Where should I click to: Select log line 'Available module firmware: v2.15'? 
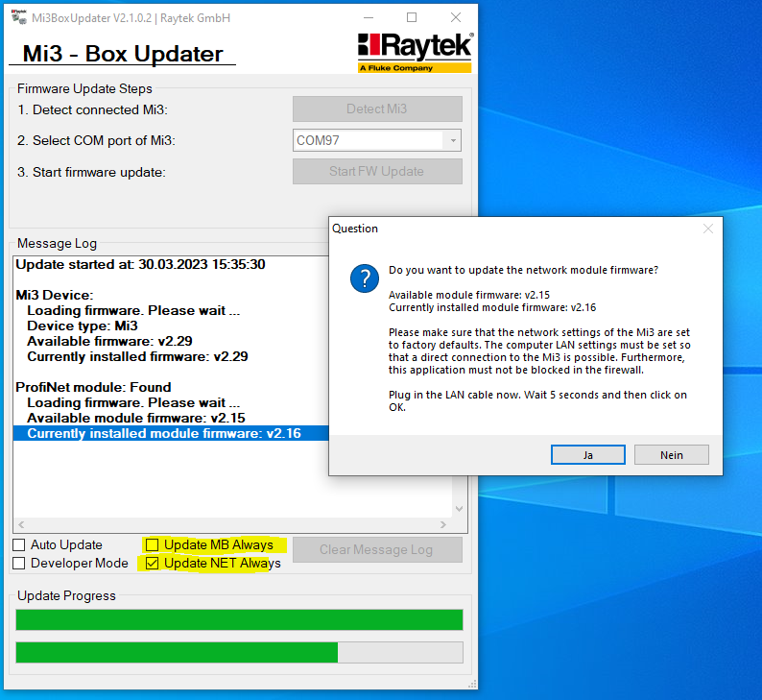click(136, 418)
